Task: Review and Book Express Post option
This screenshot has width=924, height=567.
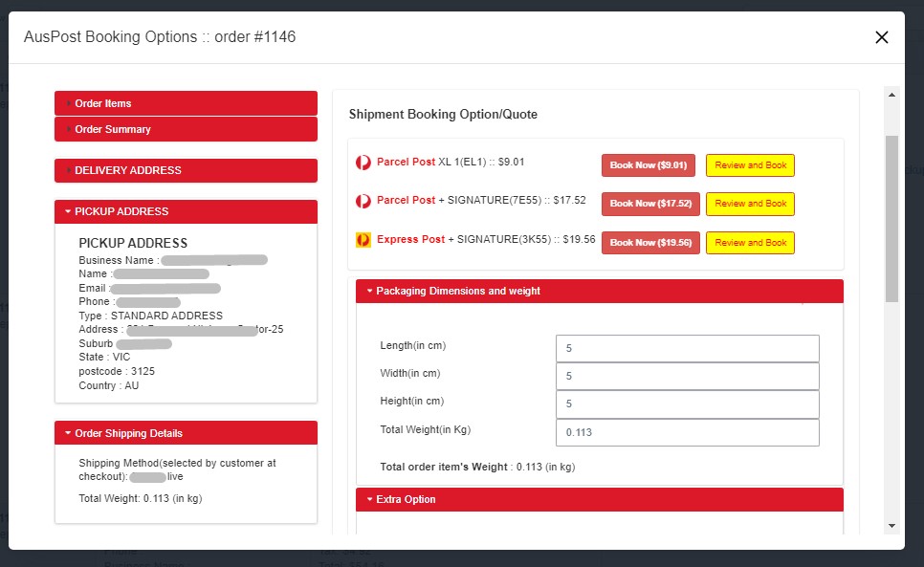Action: (750, 243)
